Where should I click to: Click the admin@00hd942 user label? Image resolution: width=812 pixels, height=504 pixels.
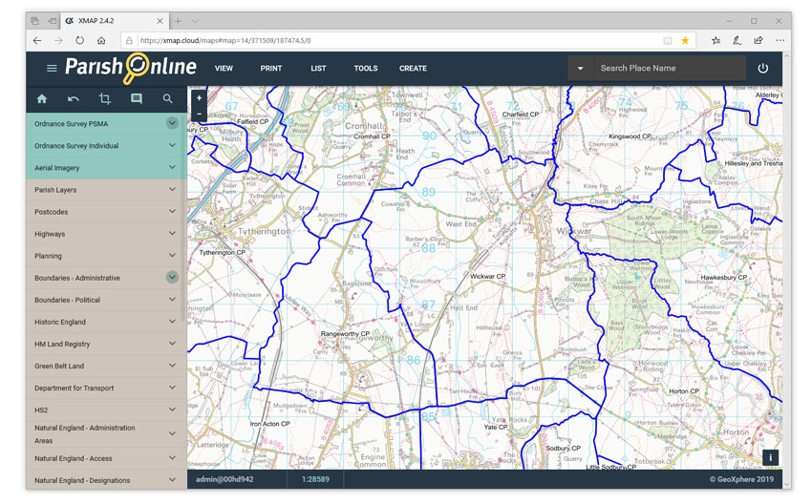[224, 479]
